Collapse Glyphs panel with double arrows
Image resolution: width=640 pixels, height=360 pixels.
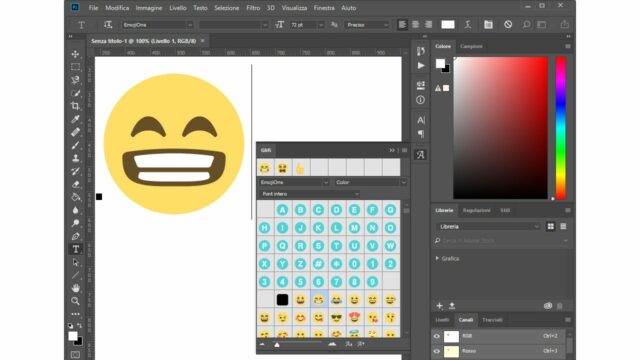coord(392,151)
